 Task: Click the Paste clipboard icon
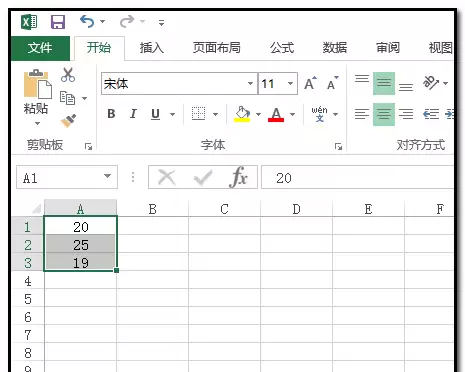point(37,84)
